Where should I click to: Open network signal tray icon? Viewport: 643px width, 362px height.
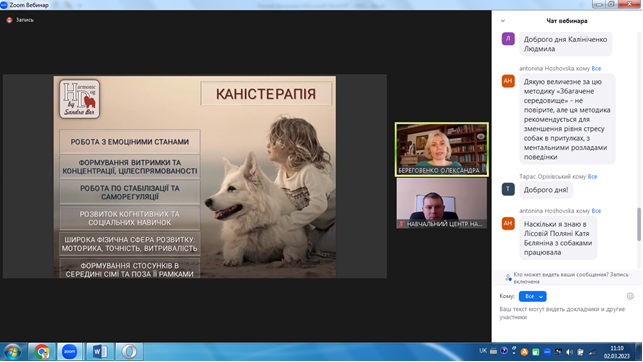[x=592, y=352]
